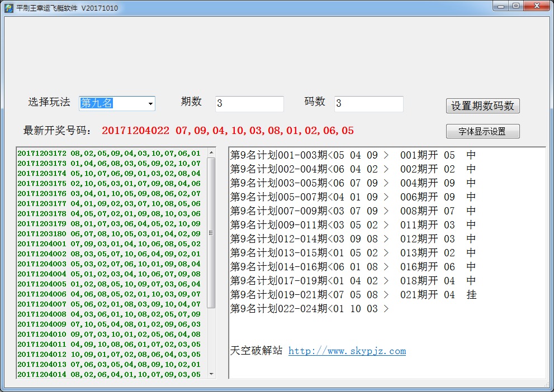Open the 选择玩法 dropdown arrow
The height and width of the screenshot is (392, 554).
point(150,104)
